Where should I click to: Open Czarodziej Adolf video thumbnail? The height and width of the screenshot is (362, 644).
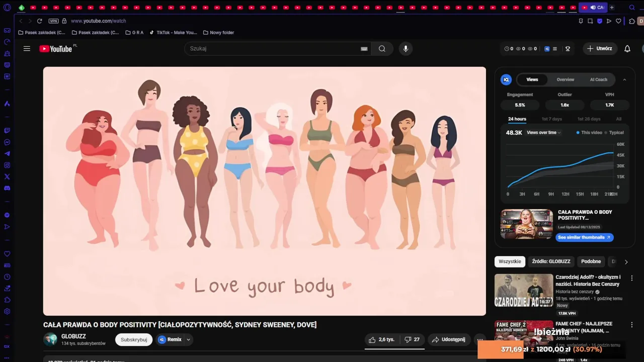pos(524,290)
